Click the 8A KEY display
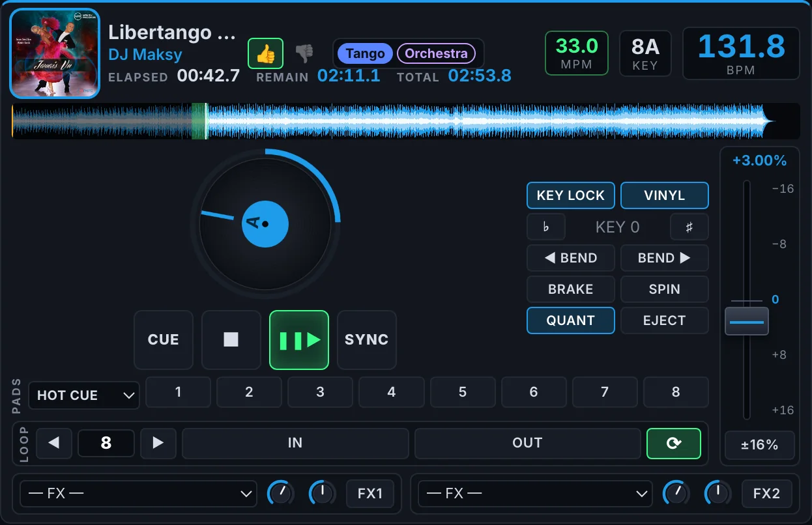This screenshot has height=525, width=812. (645, 53)
